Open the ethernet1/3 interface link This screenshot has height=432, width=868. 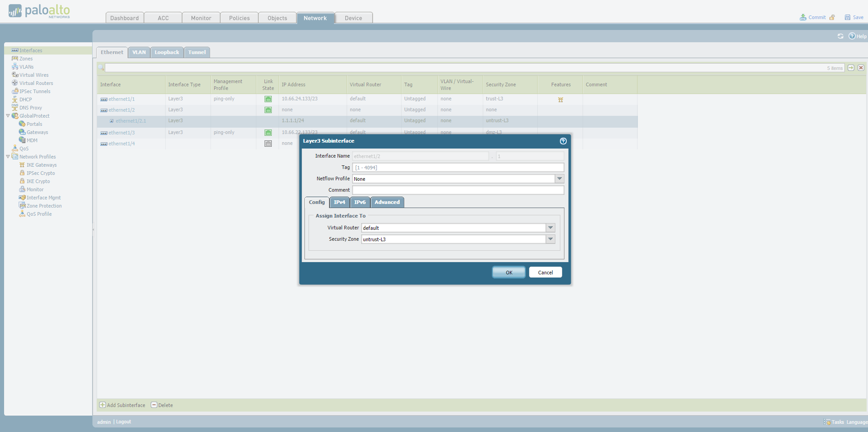click(122, 133)
